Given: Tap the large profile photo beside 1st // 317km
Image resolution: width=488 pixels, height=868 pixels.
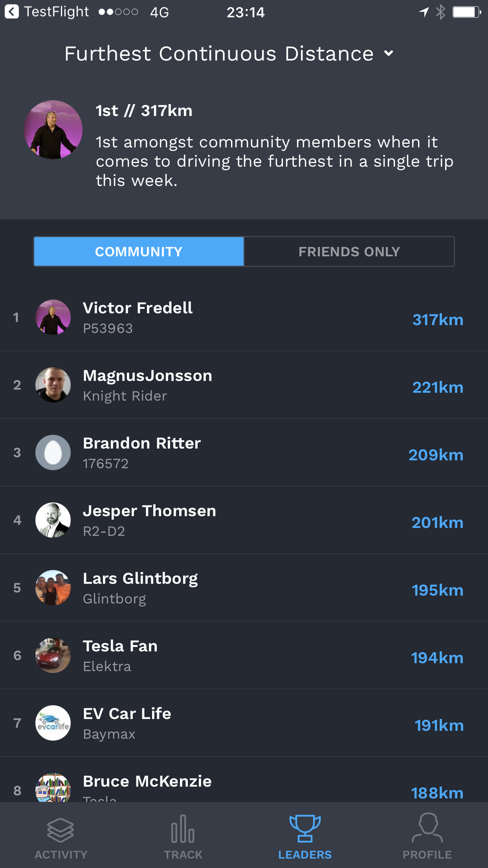Looking at the screenshot, I should [53, 130].
